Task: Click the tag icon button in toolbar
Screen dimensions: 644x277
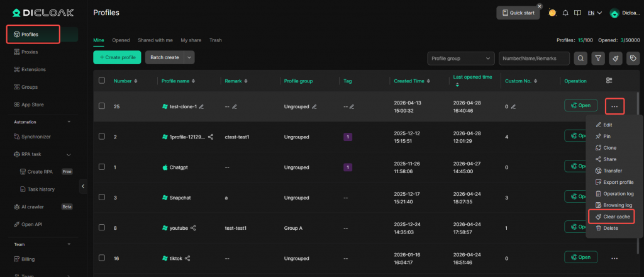Action: [633, 59]
